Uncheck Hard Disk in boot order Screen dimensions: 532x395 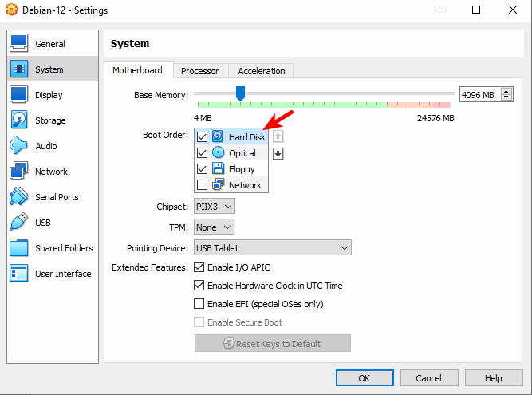[203, 136]
